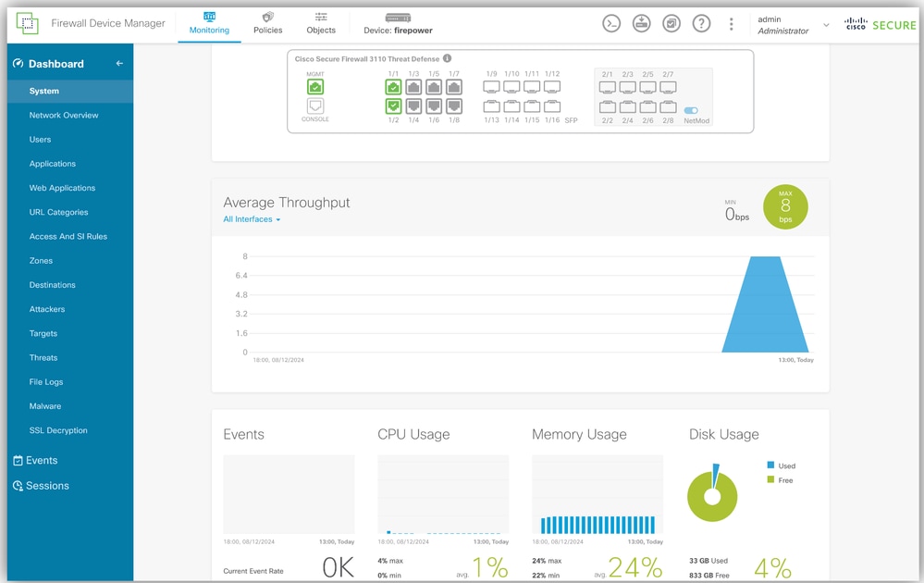Viewport: 924px width, 583px height.
Task: Open the task list icon
Action: [671, 23]
